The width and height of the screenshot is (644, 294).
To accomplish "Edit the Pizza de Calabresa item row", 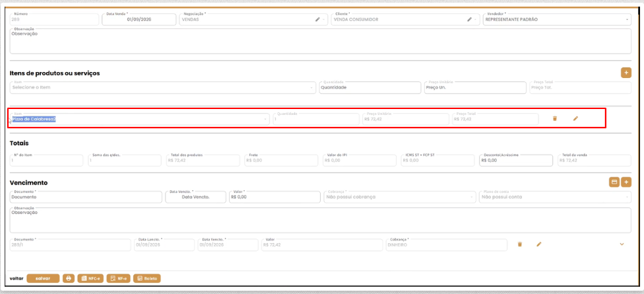I will [575, 118].
